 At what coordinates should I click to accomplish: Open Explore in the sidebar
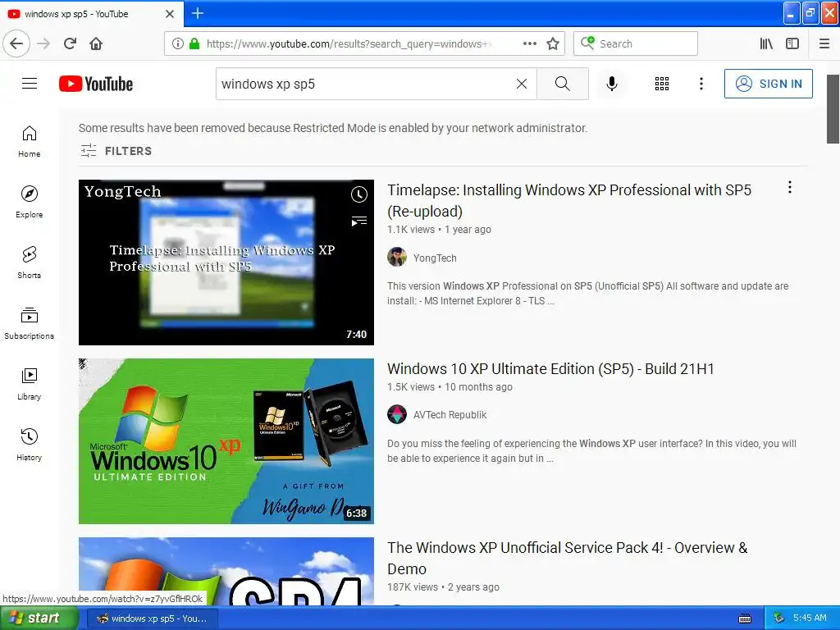pyautogui.click(x=29, y=202)
